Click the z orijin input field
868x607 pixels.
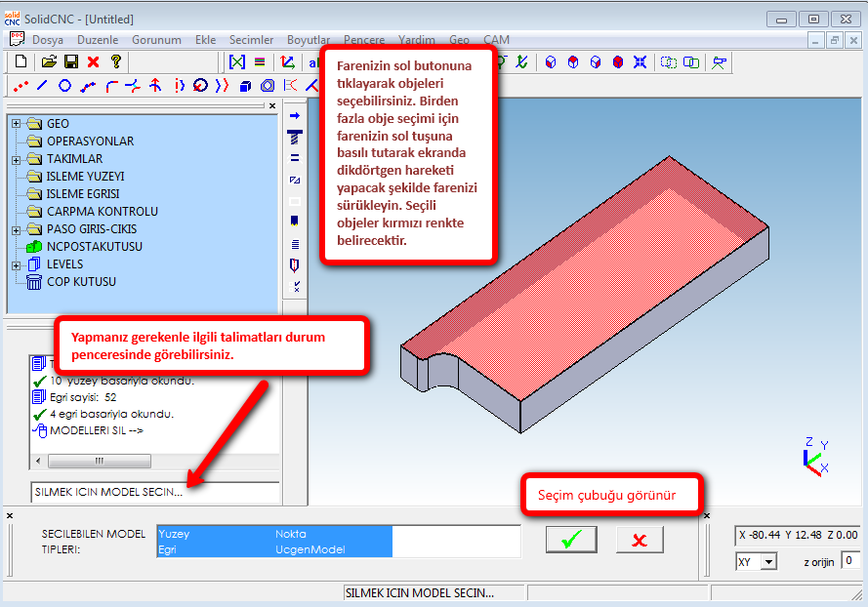pos(849,560)
